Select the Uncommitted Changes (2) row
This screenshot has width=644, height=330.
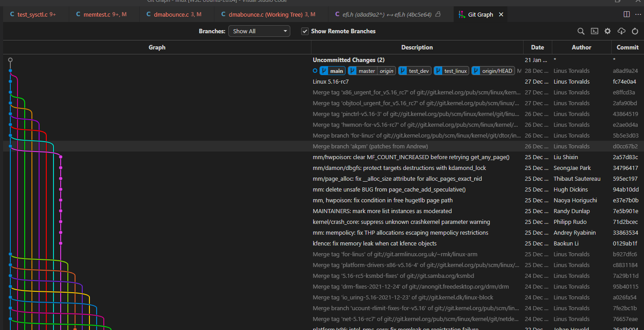(x=324, y=60)
